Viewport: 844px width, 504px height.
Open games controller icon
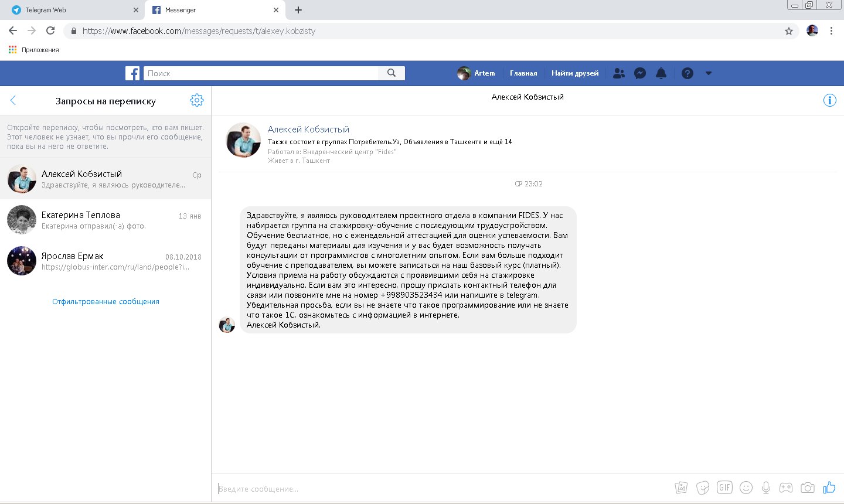[x=785, y=488]
